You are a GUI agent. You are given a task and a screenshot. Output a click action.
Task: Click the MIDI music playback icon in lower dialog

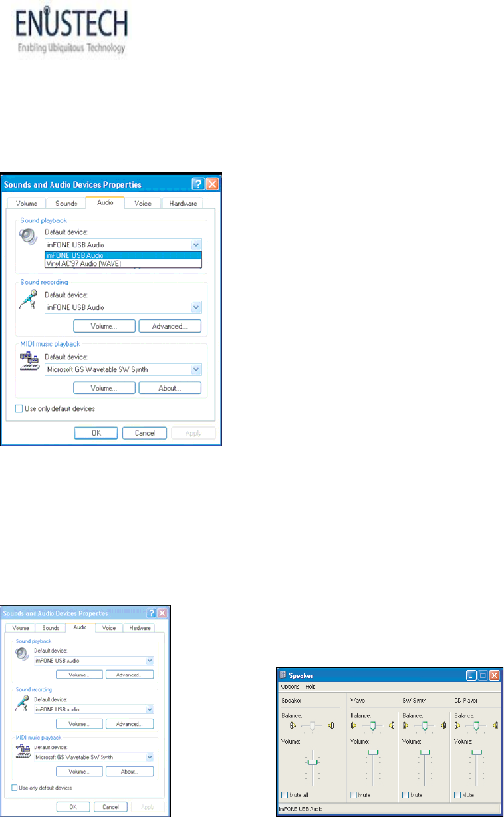23,752
